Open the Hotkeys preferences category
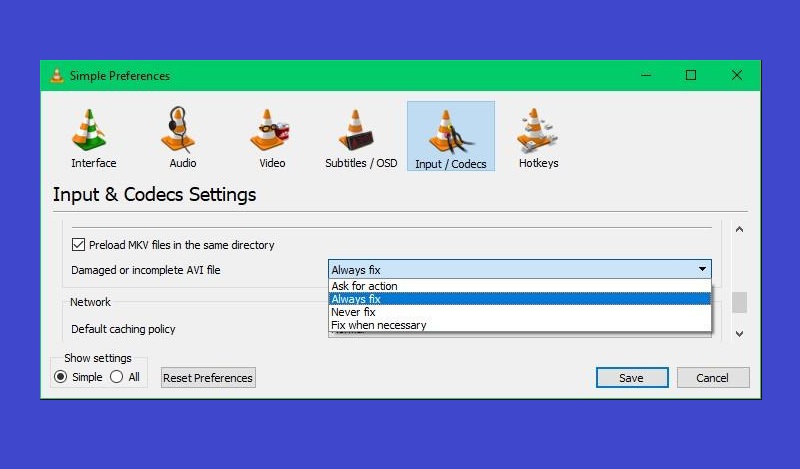The height and width of the screenshot is (469, 800). (x=538, y=138)
